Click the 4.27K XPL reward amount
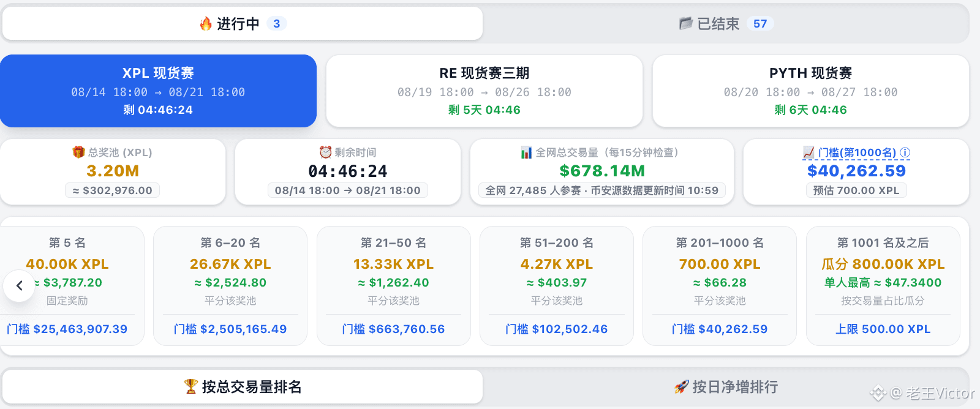 click(557, 264)
